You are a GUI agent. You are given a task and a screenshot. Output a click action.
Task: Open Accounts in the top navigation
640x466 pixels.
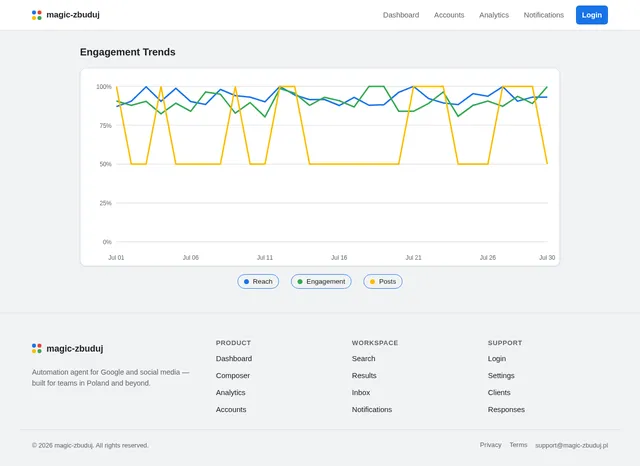tap(449, 15)
